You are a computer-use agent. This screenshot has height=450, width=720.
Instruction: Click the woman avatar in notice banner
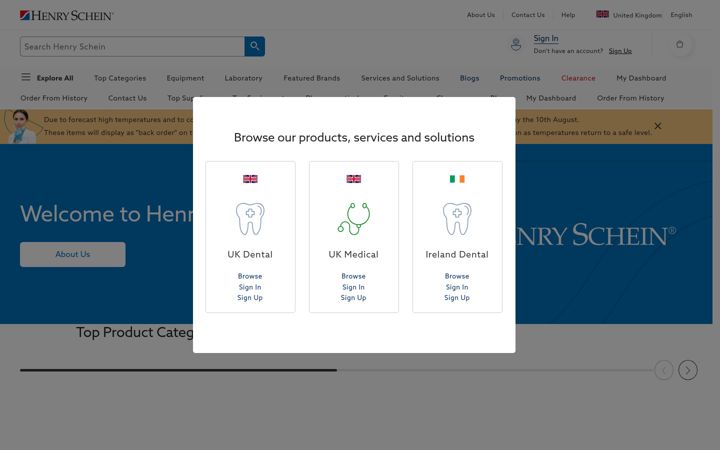click(x=19, y=126)
